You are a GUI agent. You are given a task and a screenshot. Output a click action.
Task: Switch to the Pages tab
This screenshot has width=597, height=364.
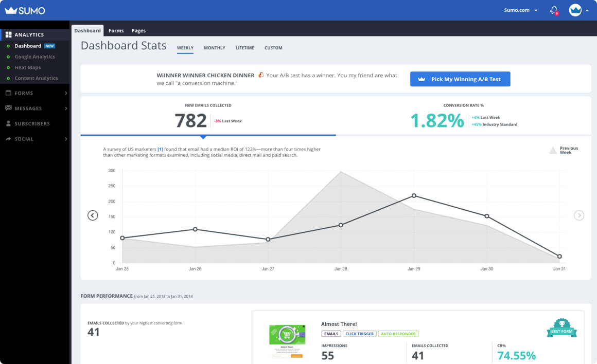[x=138, y=30]
